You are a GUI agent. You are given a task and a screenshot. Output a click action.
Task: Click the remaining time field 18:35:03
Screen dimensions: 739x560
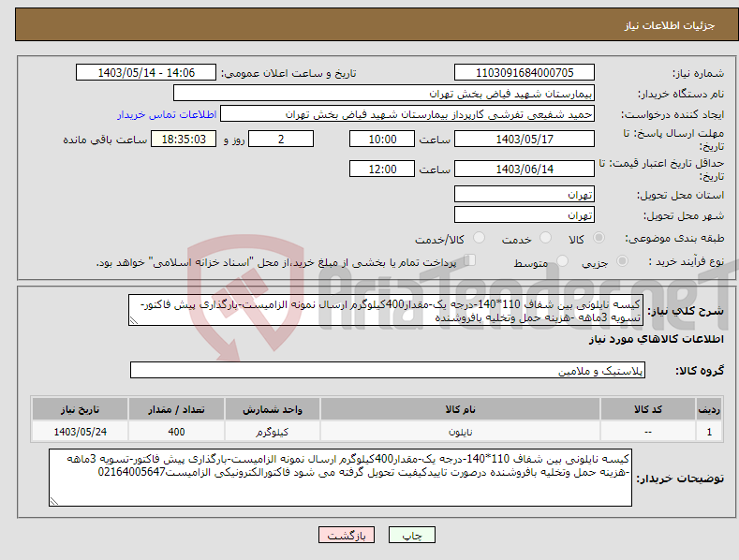[x=184, y=139]
